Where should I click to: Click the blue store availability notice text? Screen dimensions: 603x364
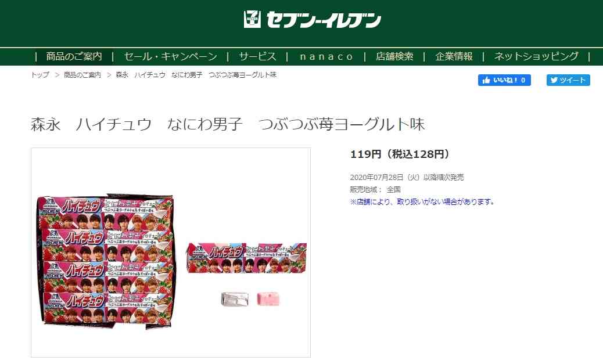[x=422, y=202]
